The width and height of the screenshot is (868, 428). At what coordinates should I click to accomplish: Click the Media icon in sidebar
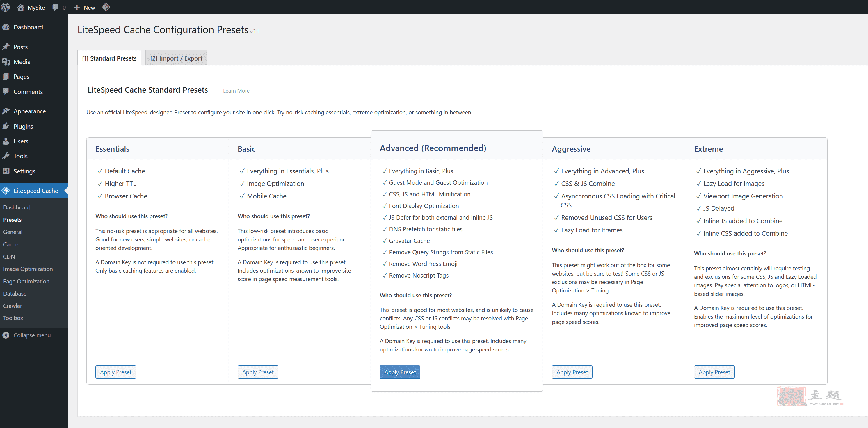click(x=6, y=62)
